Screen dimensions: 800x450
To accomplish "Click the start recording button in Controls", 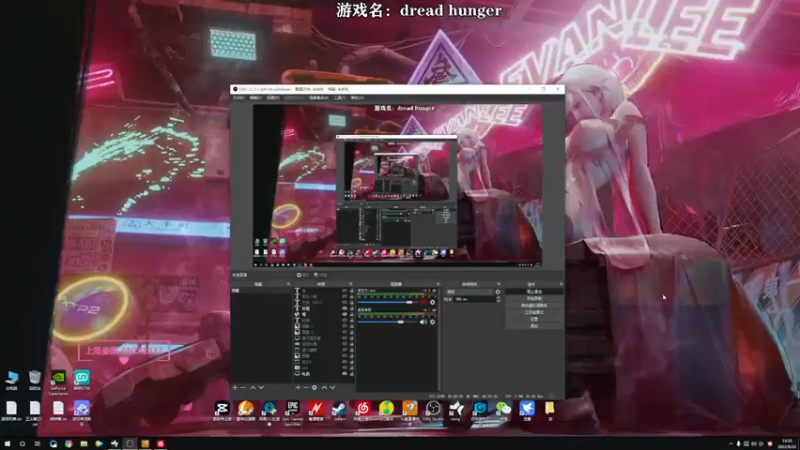I will (534, 298).
